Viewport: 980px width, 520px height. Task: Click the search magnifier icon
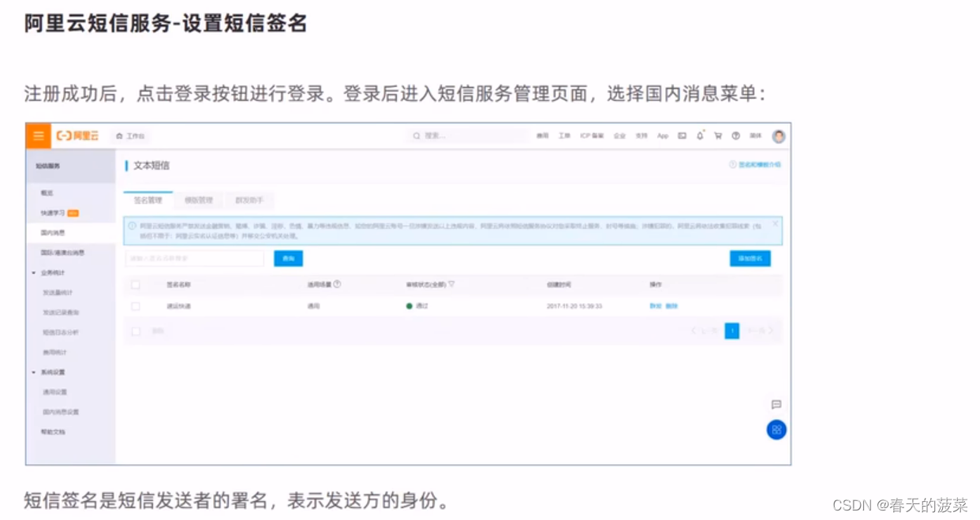pos(417,136)
